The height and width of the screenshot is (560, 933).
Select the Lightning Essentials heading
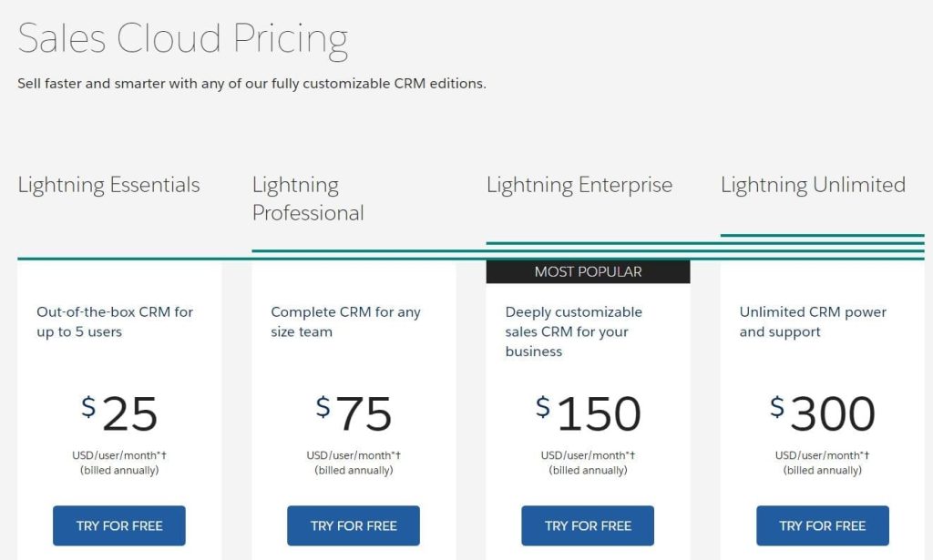point(109,185)
